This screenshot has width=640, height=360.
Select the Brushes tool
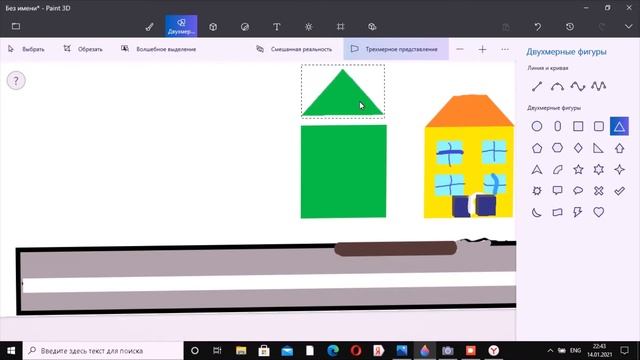[x=149, y=27]
